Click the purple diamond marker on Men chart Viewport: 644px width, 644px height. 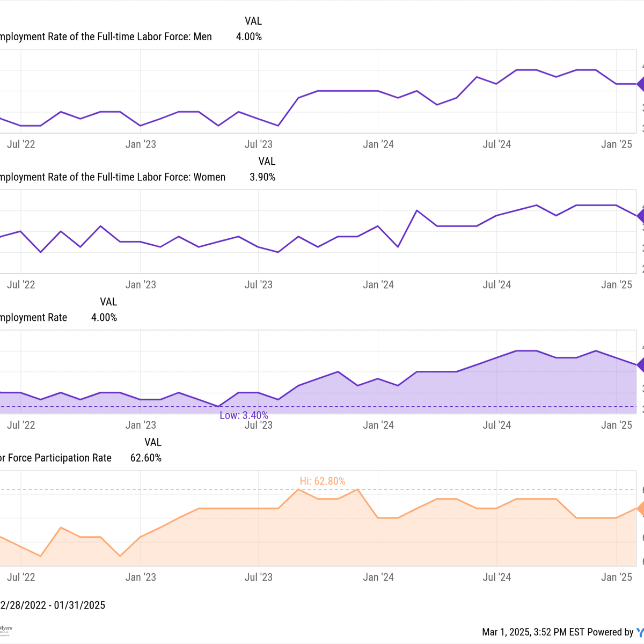[x=640, y=84]
